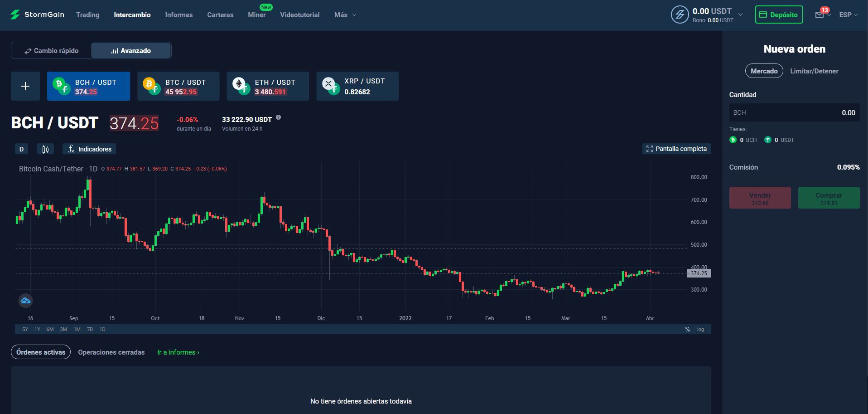868x414 pixels.
Task: Open the D timeframe selector
Action: click(21, 149)
